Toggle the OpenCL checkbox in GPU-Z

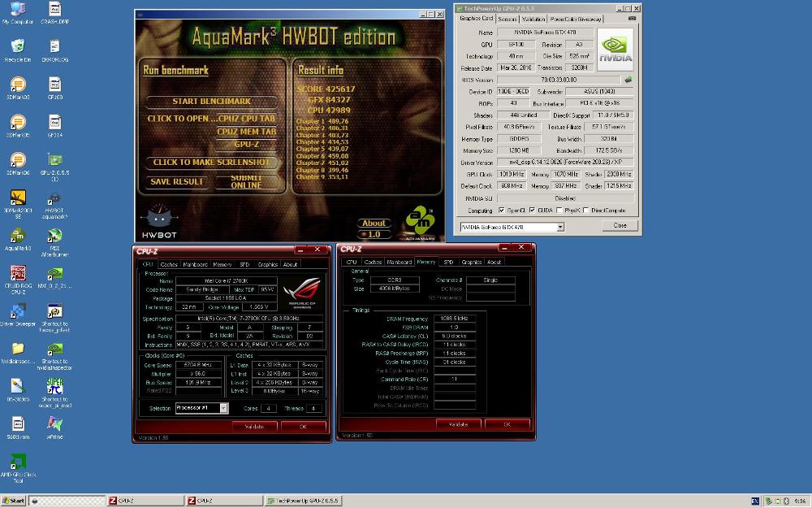tap(501, 211)
